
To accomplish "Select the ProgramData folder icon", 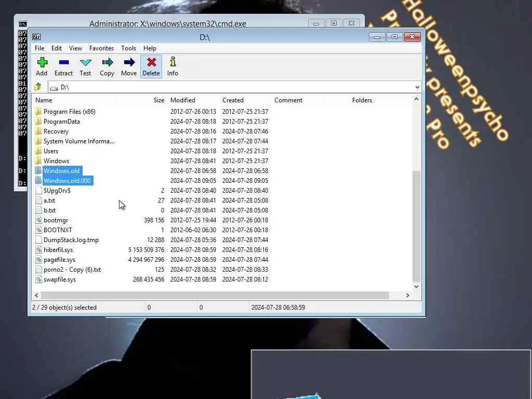I will click(38, 121).
